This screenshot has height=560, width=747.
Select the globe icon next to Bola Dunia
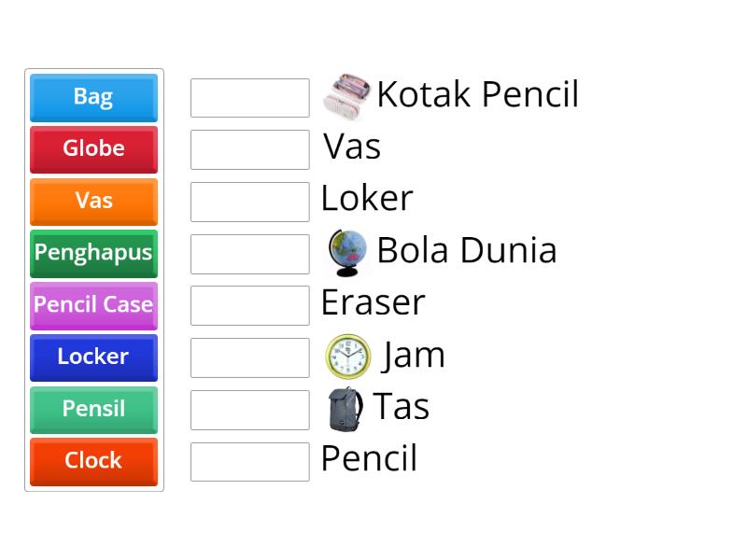348,250
